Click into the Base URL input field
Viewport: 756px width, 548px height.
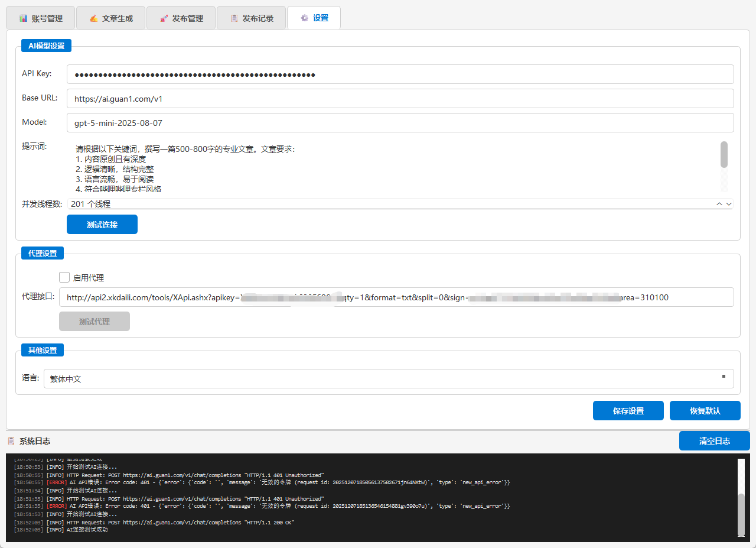point(400,99)
